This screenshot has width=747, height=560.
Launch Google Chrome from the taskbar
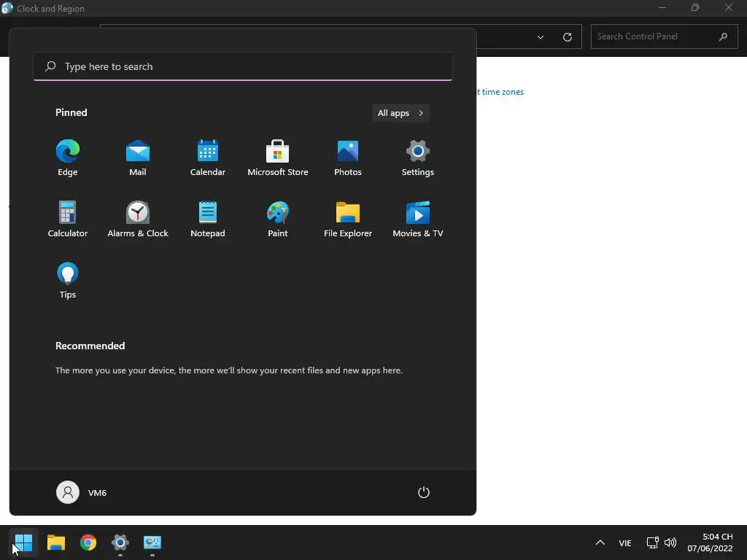(88, 542)
